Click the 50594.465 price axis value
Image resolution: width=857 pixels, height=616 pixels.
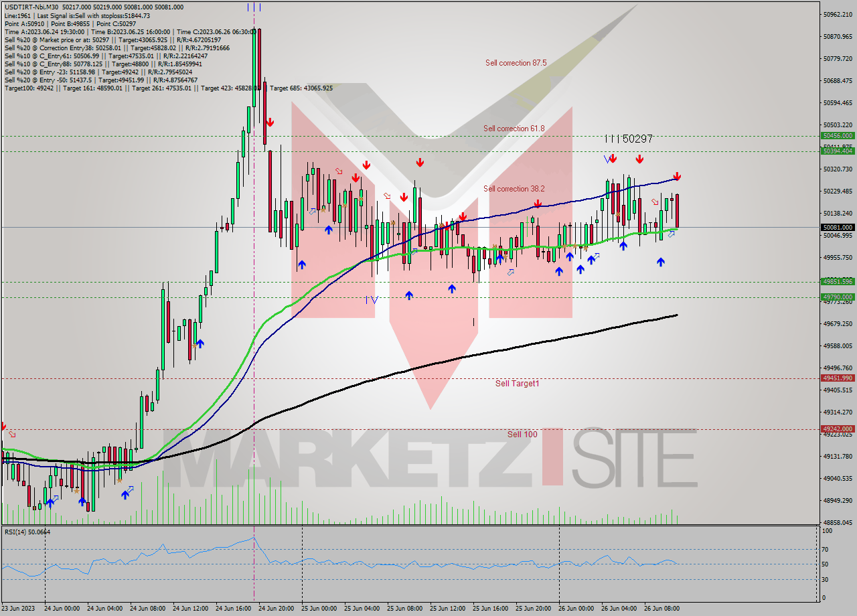(838, 102)
